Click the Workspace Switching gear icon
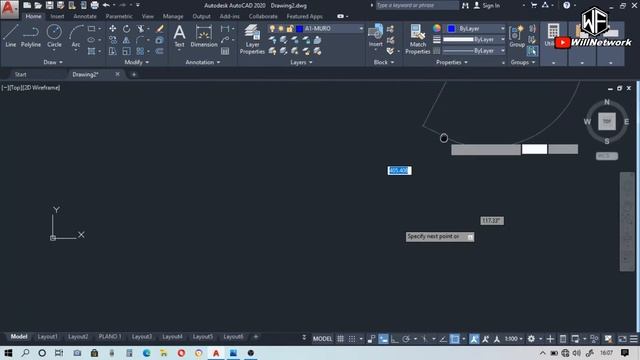Screen dimensions: 640x360 tap(531, 339)
